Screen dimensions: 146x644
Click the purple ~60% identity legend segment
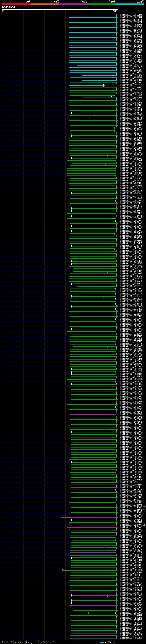pyautogui.click(x=73, y=4)
